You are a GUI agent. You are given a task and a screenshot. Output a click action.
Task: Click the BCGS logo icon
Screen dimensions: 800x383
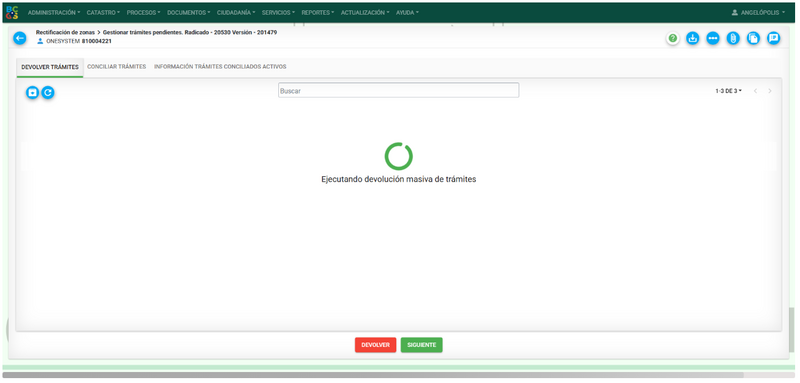[x=12, y=13]
